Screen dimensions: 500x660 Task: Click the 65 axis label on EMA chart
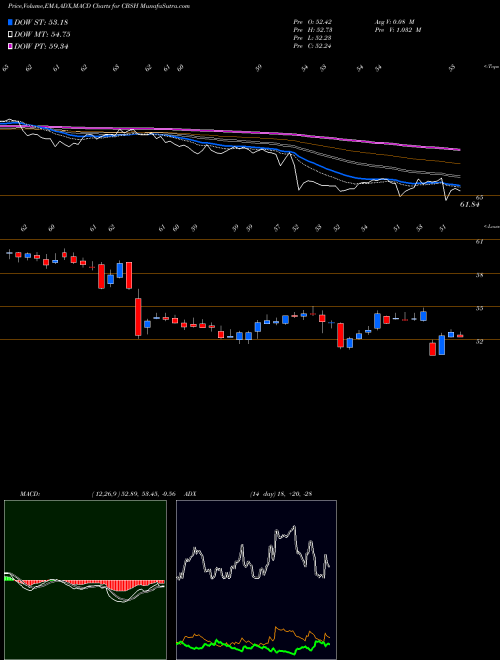479,197
